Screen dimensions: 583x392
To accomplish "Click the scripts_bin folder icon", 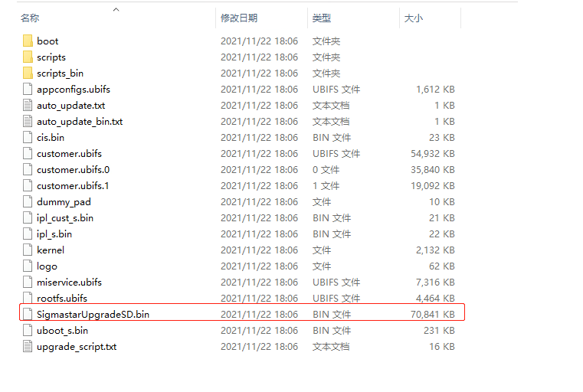I will click(28, 73).
